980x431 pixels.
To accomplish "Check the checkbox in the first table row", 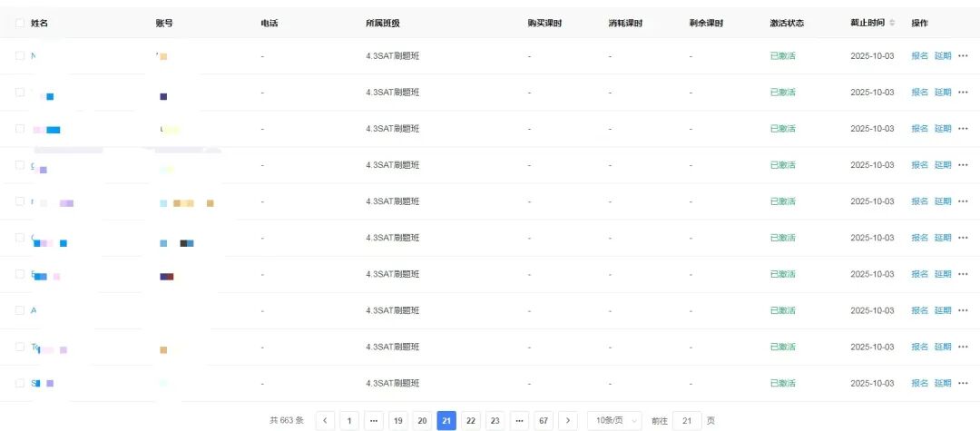I will pos(20,56).
